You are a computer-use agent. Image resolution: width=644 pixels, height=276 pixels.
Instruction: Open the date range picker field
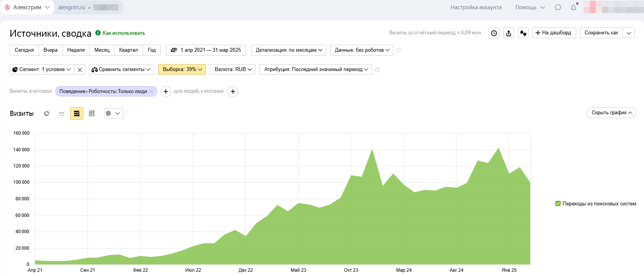point(206,50)
